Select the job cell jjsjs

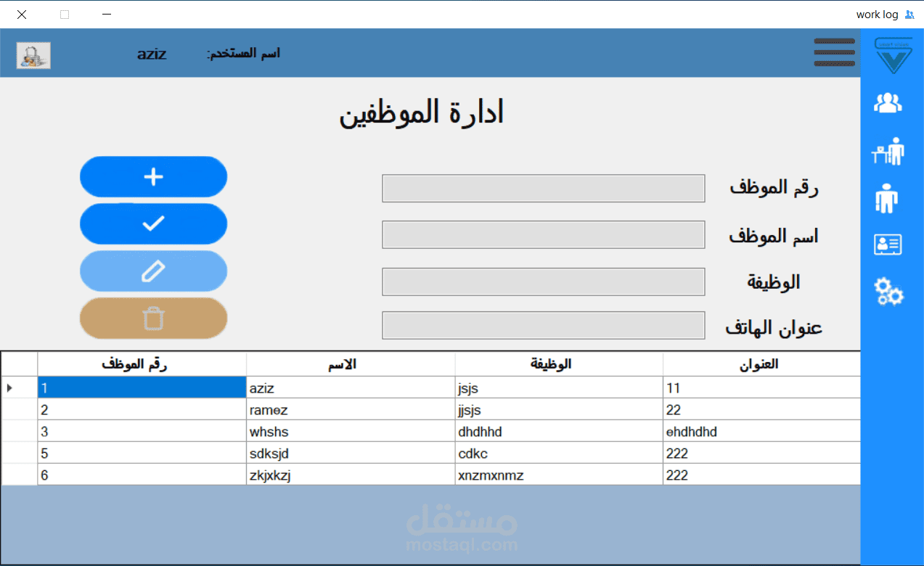tap(559, 409)
